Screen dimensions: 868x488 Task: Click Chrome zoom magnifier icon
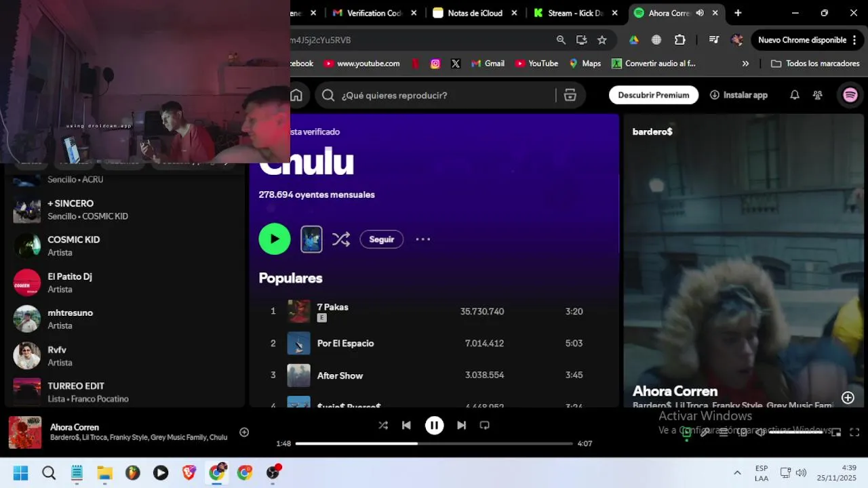(561, 40)
